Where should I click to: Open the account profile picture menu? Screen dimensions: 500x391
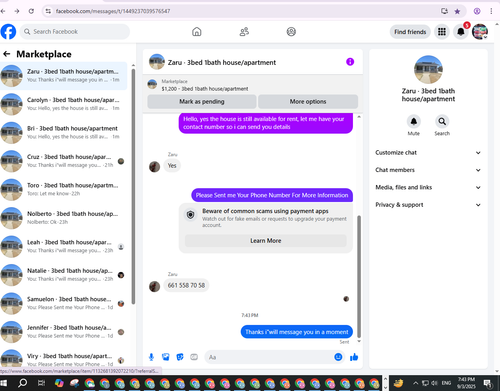pos(480,32)
